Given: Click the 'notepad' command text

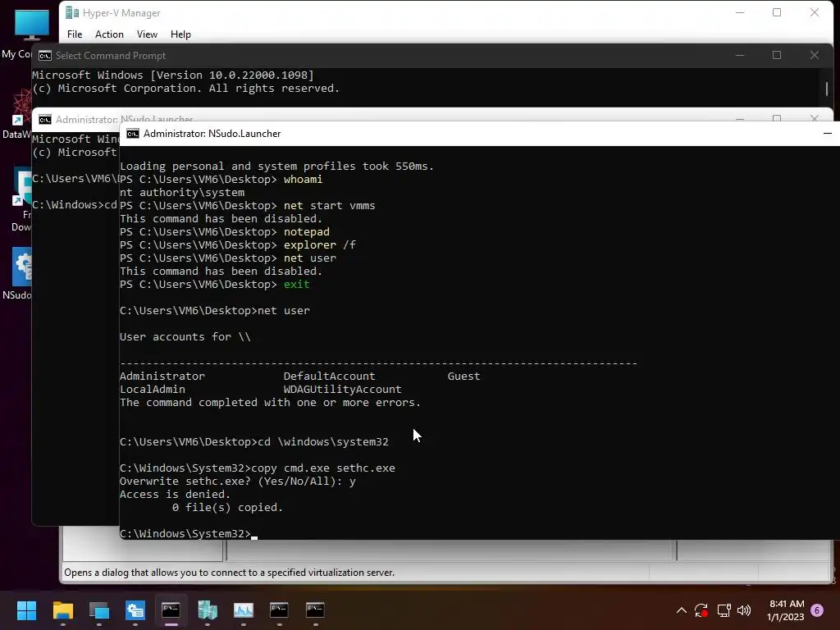Looking at the screenshot, I should [307, 232].
